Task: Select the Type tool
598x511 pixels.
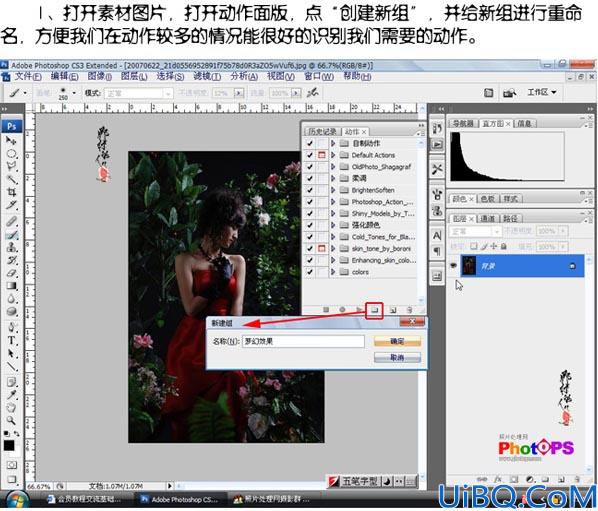Action: pyautogui.click(x=11, y=341)
